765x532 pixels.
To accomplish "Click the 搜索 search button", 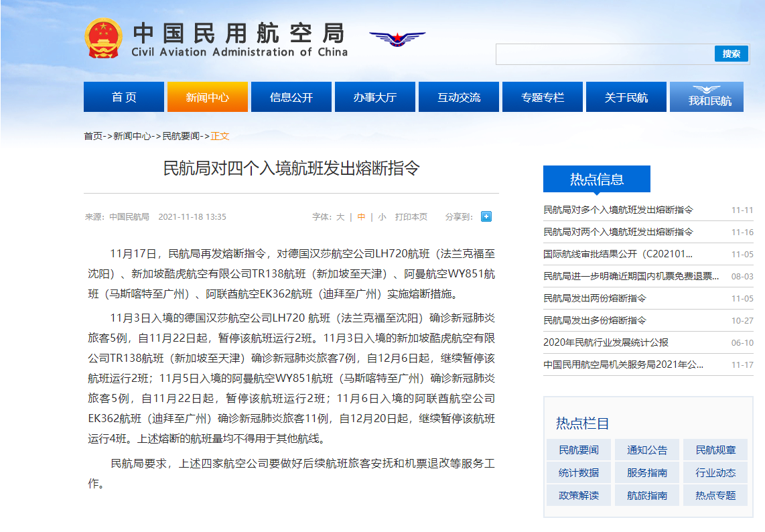I will (x=731, y=54).
